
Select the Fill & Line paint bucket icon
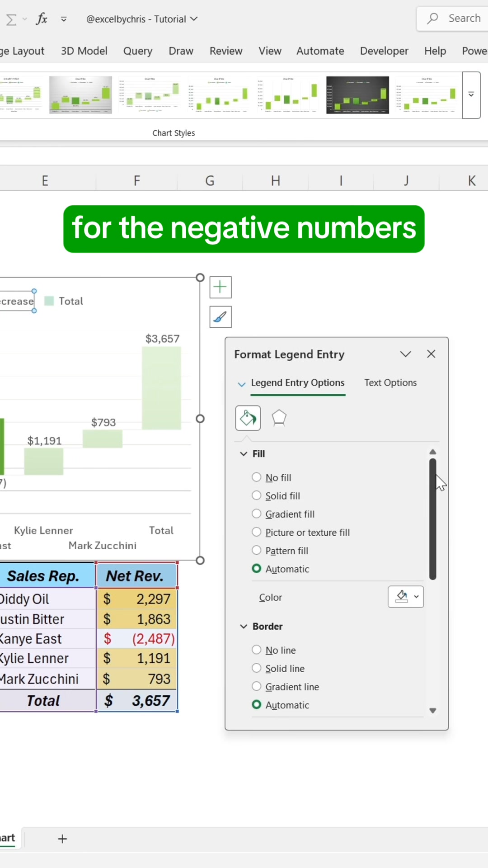pyautogui.click(x=248, y=418)
